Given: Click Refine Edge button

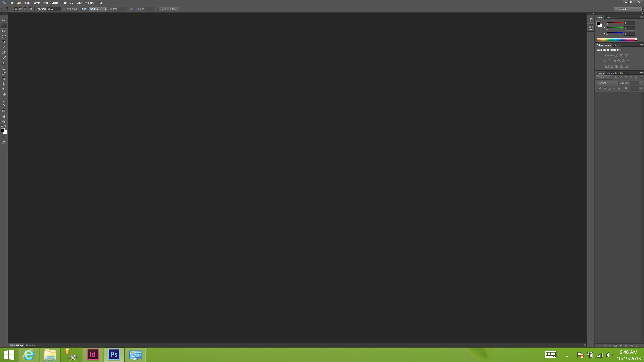Looking at the screenshot, I should pos(168,9).
